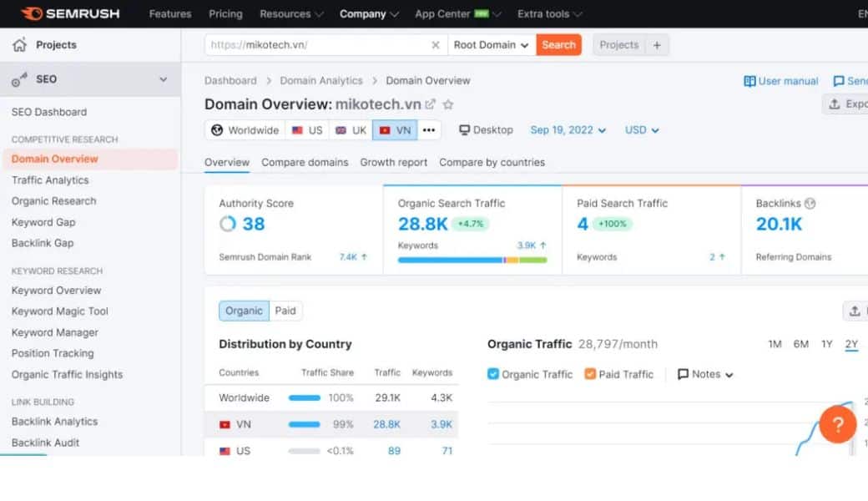Click the Semrush logo
The height and width of the screenshot is (501, 868).
pos(70,13)
